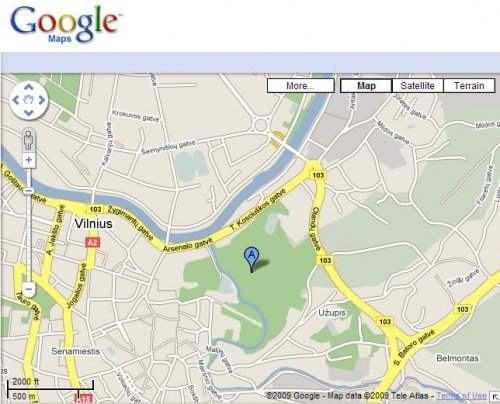The height and width of the screenshot is (404, 500).
Task: Click the Užupis district label
Action: tap(332, 313)
